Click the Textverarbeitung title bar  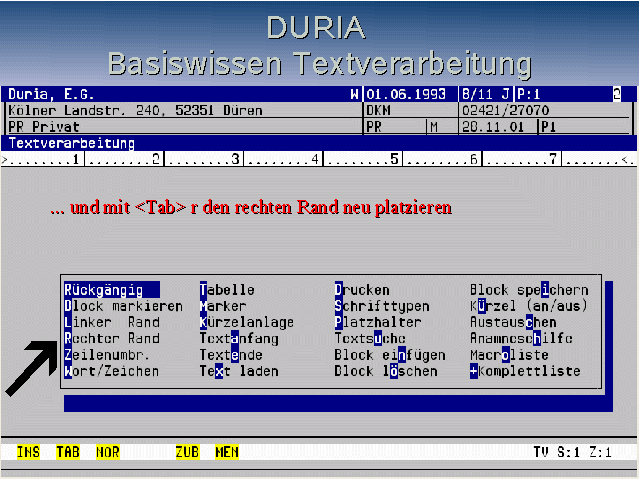click(x=318, y=143)
